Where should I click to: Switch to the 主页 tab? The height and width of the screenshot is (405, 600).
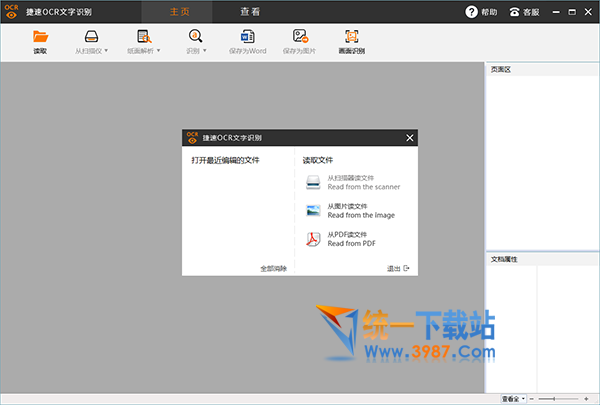[x=179, y=12]
